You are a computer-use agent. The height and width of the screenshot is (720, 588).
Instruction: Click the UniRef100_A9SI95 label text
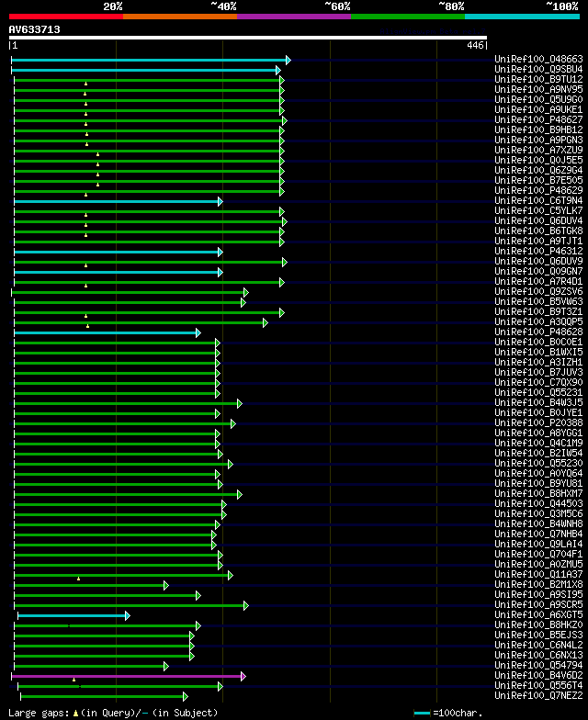coord(538,595)
